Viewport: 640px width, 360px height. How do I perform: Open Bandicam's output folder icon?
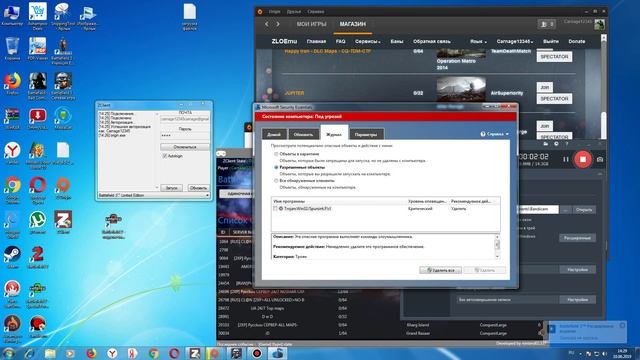pos(546,144)
